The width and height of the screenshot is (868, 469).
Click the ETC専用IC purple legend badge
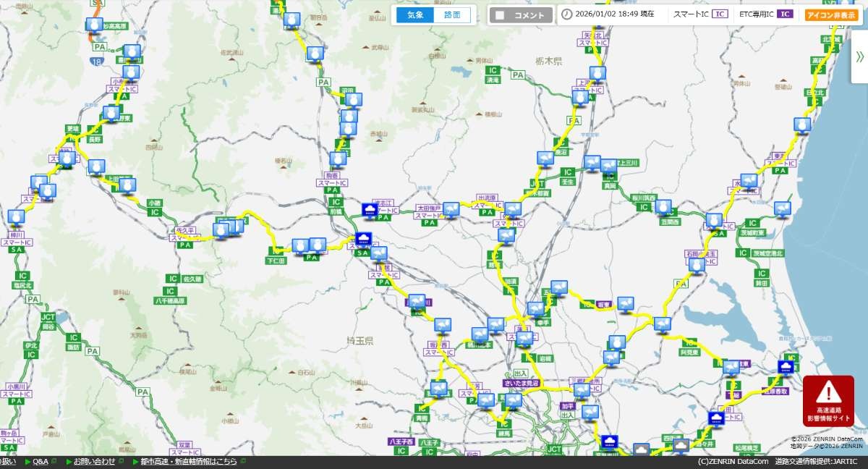coord(786,14)
